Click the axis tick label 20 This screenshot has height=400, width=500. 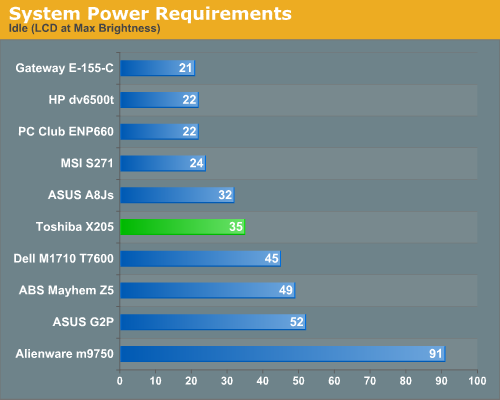tap(191, 381)
